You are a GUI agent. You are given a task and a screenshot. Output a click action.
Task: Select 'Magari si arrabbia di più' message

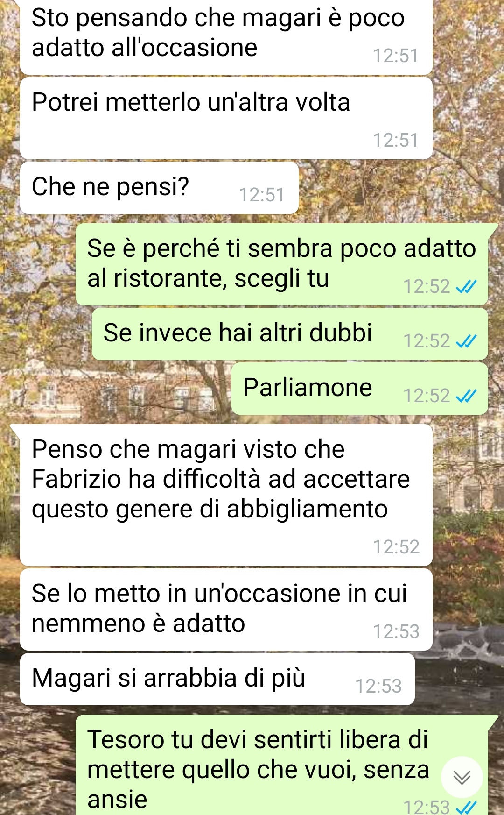coord(217,679)
